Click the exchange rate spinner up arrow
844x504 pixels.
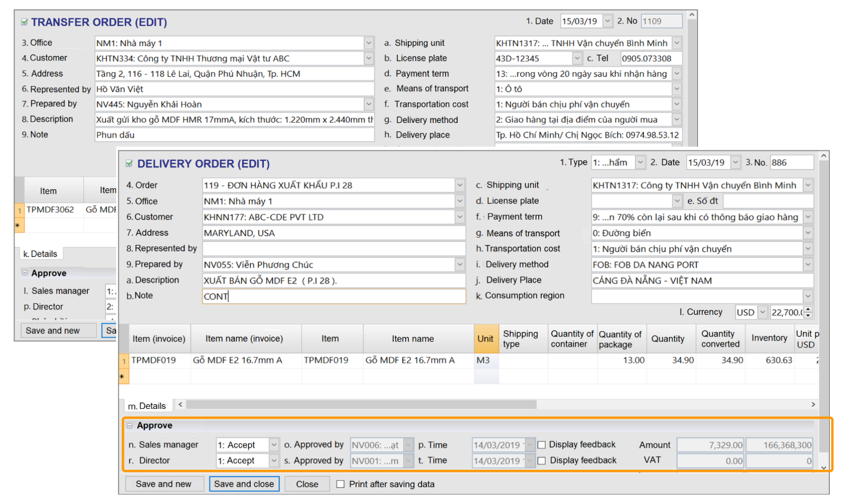click(808, 310)
